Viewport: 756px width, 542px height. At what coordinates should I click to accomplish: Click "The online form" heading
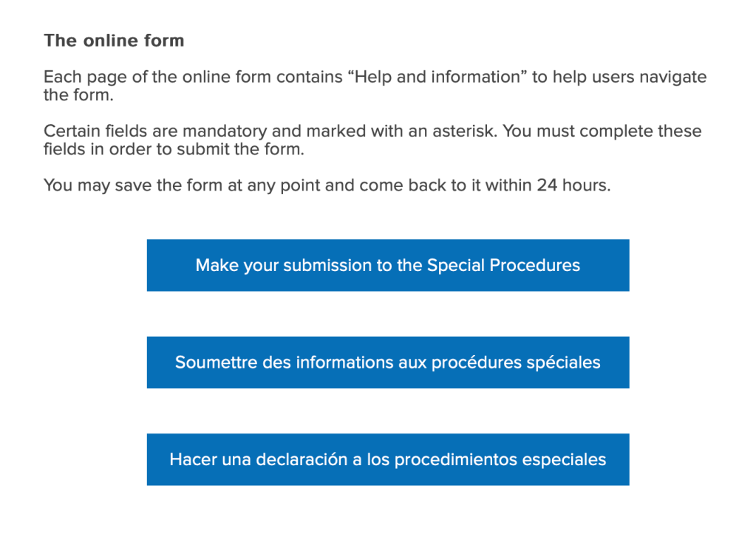click(114, 41)
